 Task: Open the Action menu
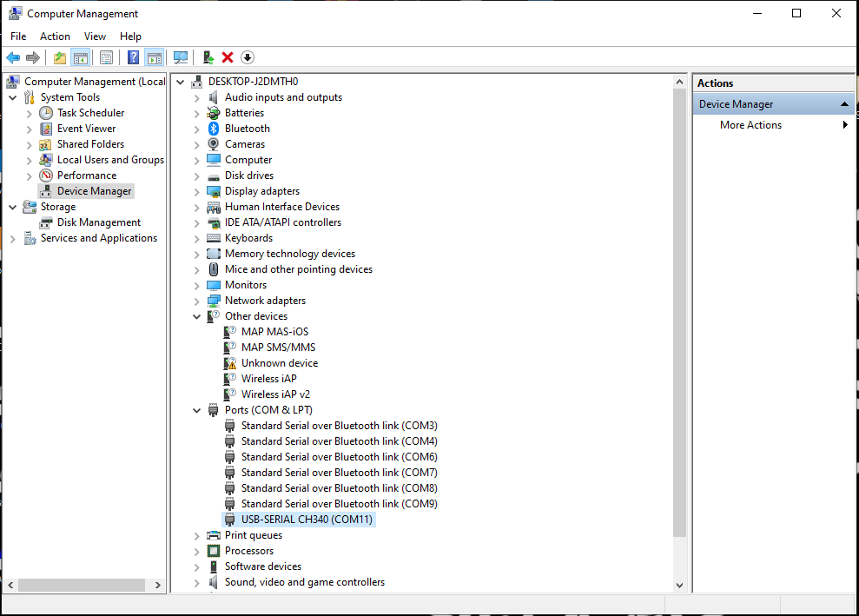55,36
